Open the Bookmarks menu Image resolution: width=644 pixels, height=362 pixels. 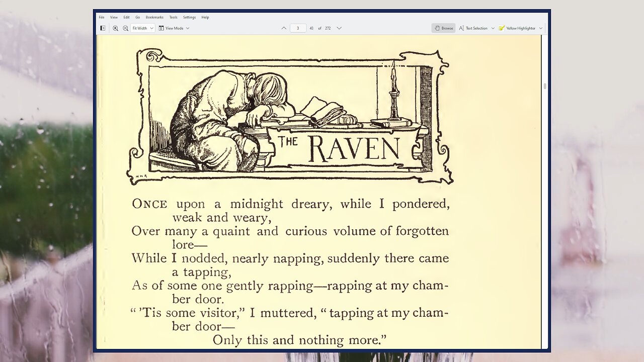coord(154,17)
